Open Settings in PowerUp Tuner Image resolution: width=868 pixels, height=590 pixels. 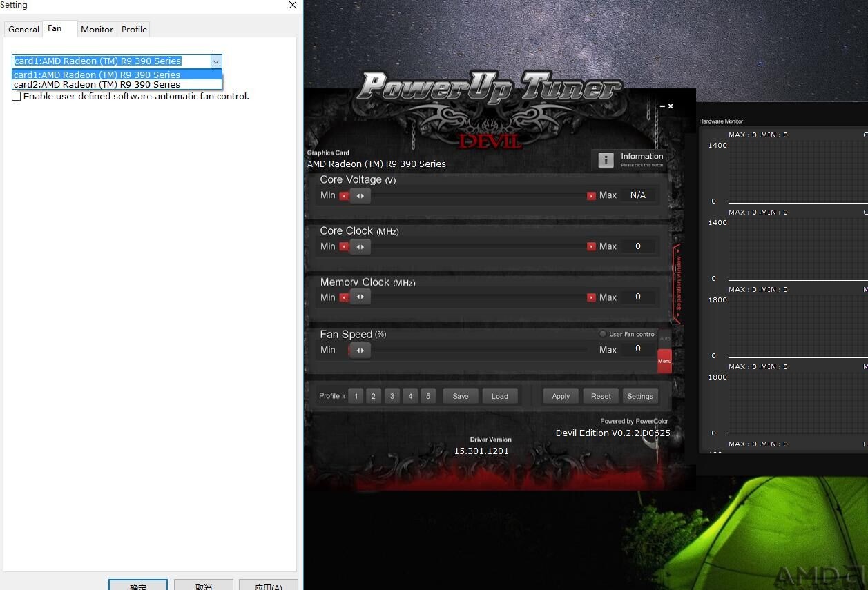640,396
